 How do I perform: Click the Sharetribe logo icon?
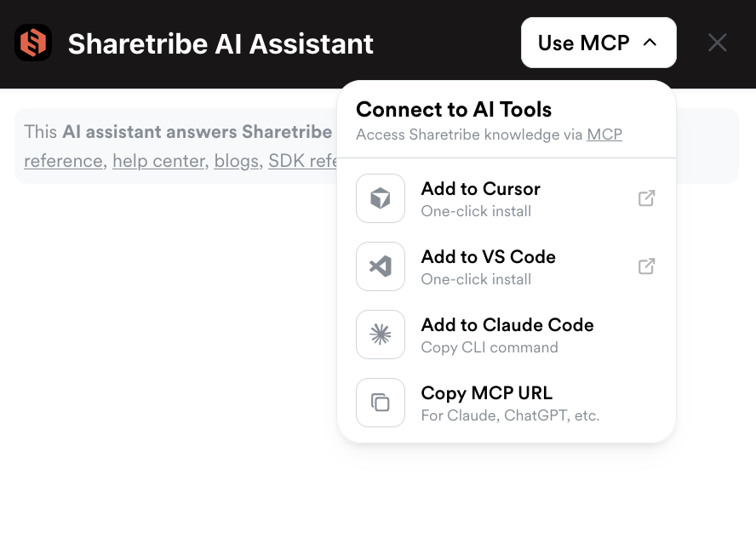(x=33, y=43)
